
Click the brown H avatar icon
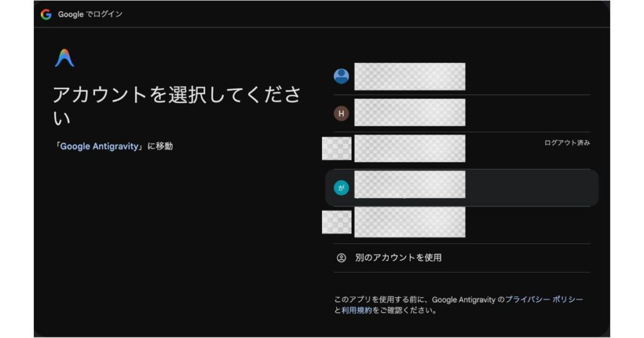coord(341,113)
